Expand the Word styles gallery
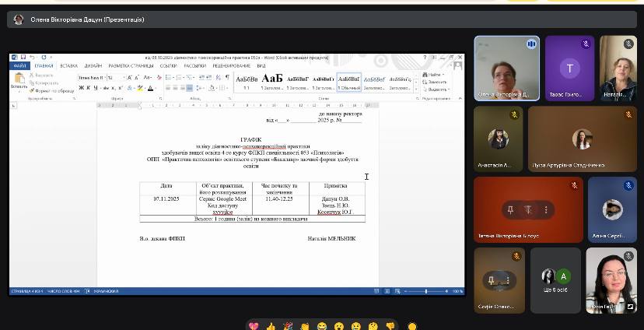 tap(415, 90)
